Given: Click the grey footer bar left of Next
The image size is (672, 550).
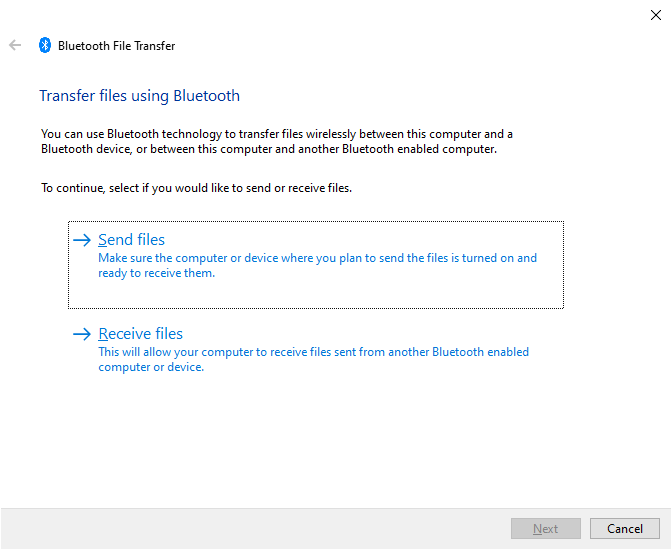Looking at the screenshot, I should coord(250,528).
